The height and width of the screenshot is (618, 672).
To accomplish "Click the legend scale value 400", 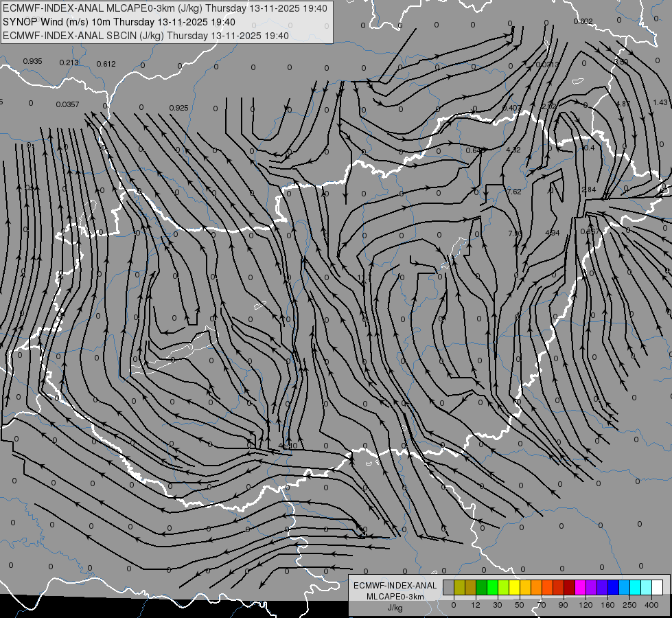I will click(651, 605).
